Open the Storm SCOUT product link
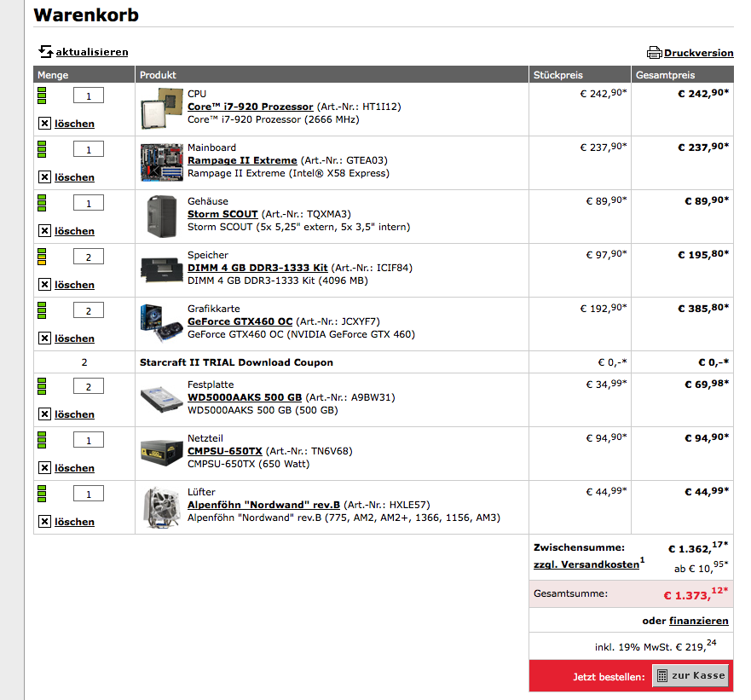The height and width of the screenshot is (700, 751). [222, 214]
